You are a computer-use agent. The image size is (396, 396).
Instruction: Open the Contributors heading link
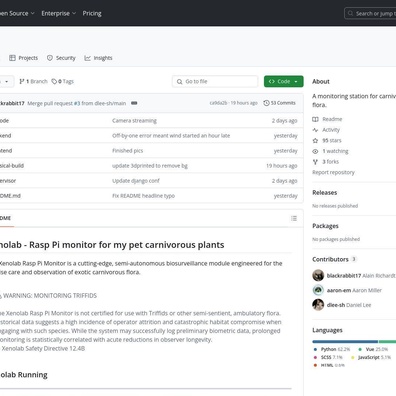click(330, 259)
